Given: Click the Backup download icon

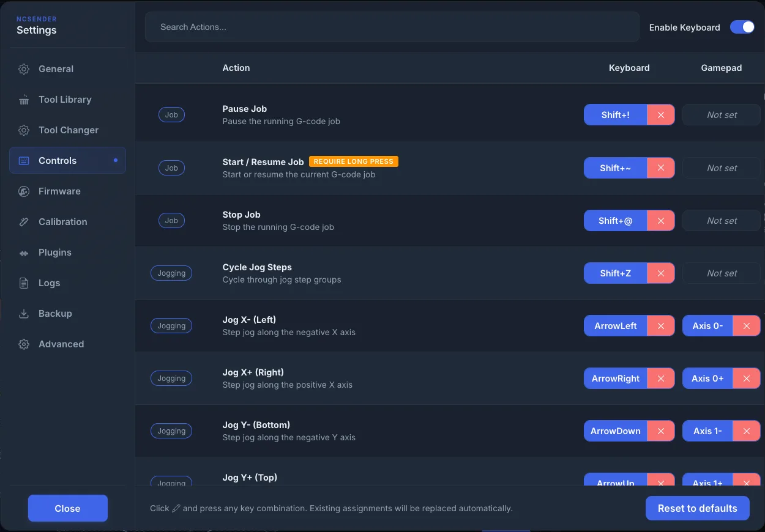Looking at the screenshot, I should point(24,314).
